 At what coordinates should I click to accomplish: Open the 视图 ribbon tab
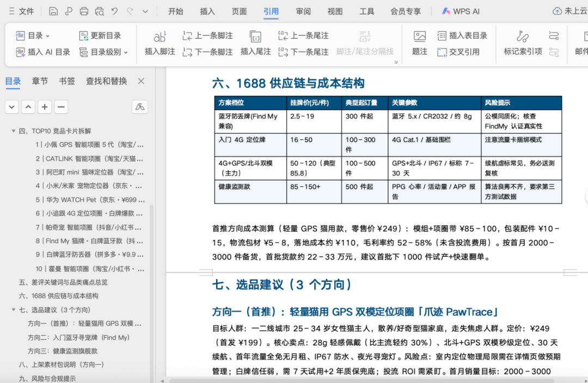click(x=335, y=11)
